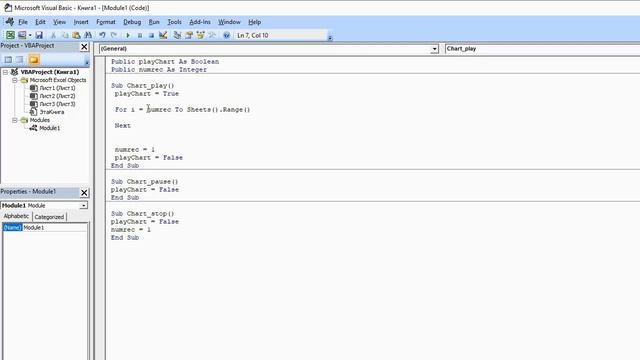Open the Edit menu

click(x=40, y=22)
